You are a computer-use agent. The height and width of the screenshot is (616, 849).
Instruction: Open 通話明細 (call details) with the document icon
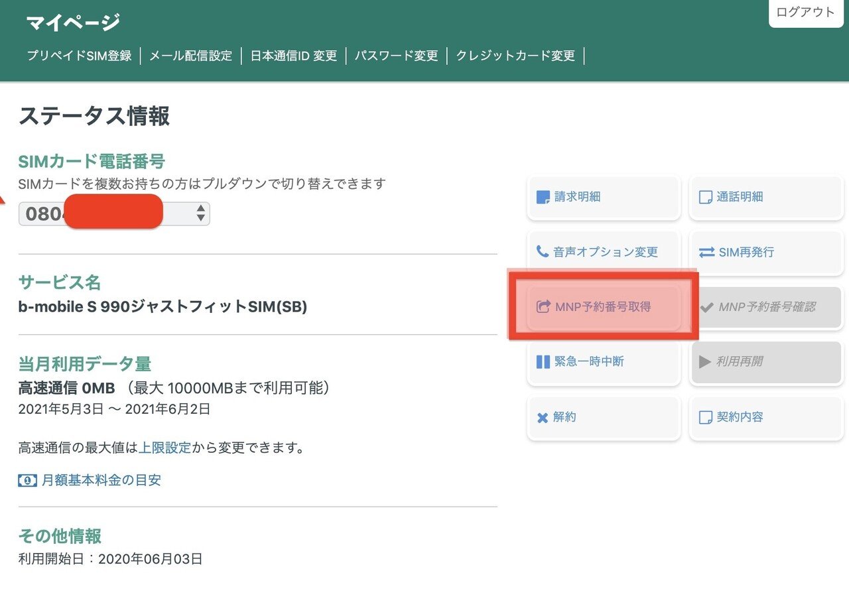point(704,197)
